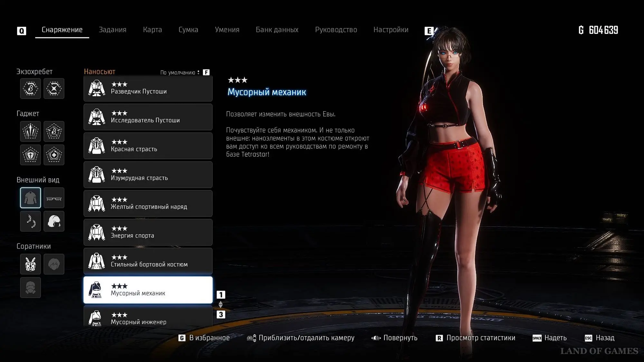Image resolution: width=644 pixels, height=362 pixels.
Task: Open the spear-tip Гаджет slot icon
Action: pos(31,131)
